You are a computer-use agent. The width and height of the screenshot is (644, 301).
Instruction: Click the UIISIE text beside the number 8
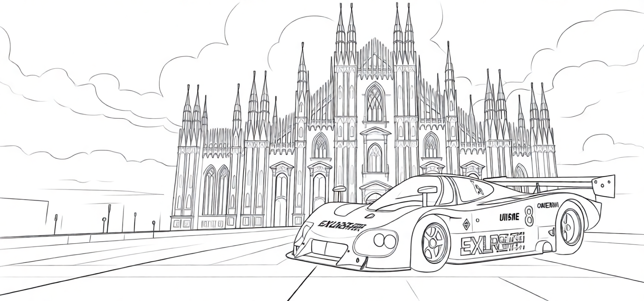click(509, 217)
